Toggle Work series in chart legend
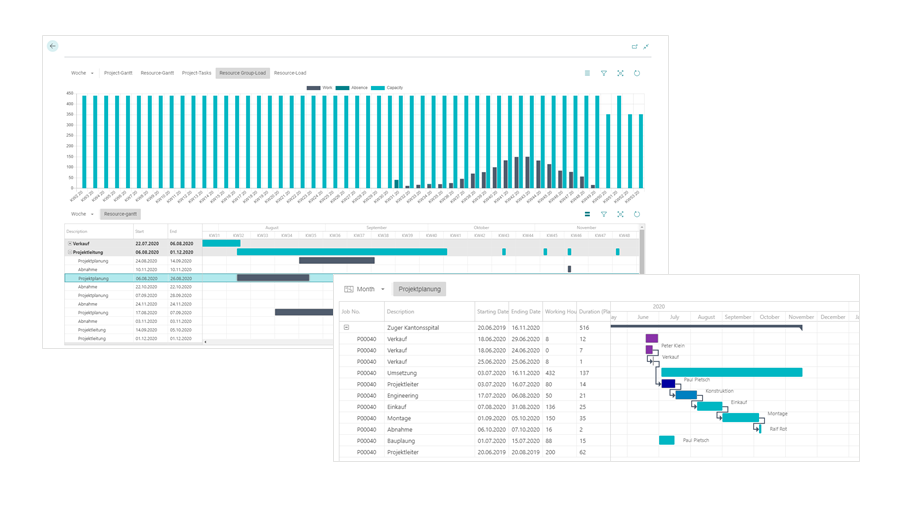This screenshot has width=908, height=515. pyautogui.click(x=320, y=87)
